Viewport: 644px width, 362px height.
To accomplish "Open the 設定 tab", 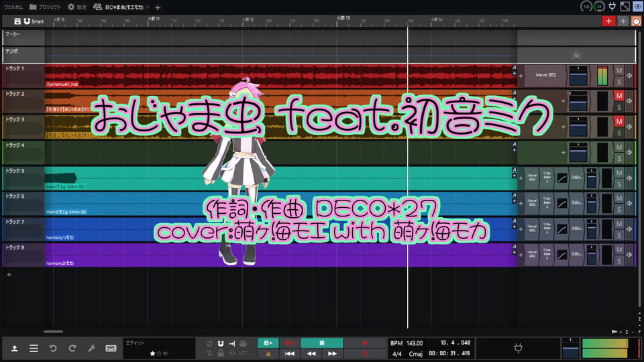I will point(77,7).
